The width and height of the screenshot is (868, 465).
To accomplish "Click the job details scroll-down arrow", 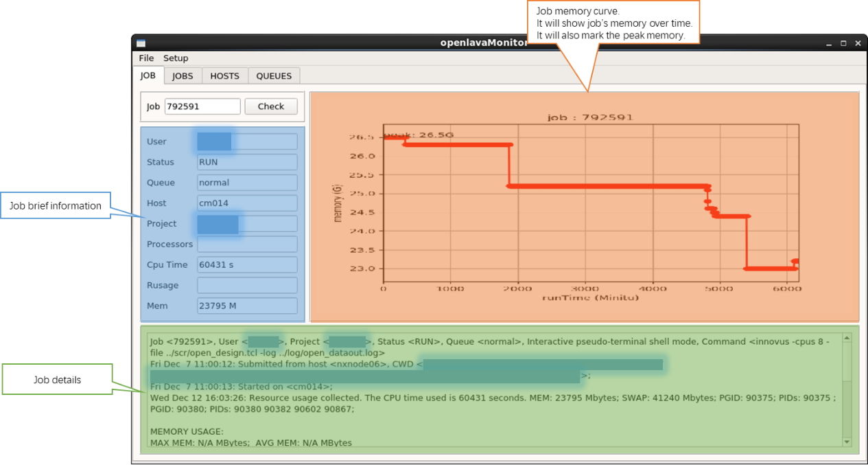I will (847, 442).
